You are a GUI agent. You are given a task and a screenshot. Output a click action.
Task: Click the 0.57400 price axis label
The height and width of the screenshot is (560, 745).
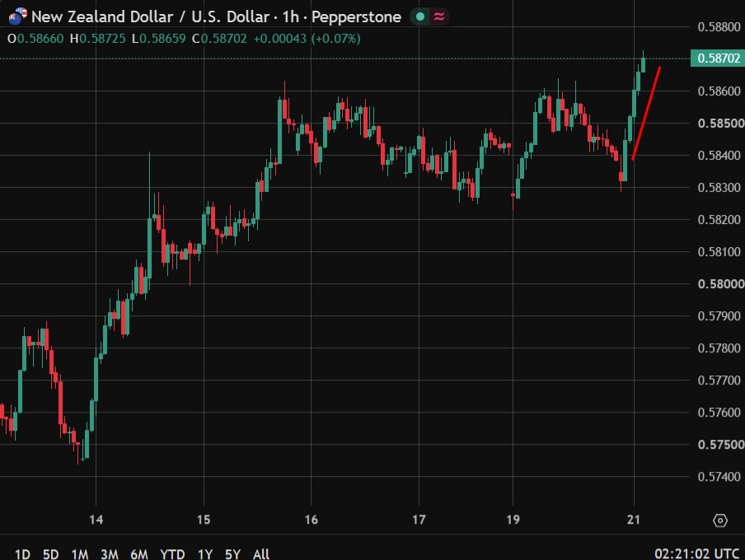click(x=719, y=476)
